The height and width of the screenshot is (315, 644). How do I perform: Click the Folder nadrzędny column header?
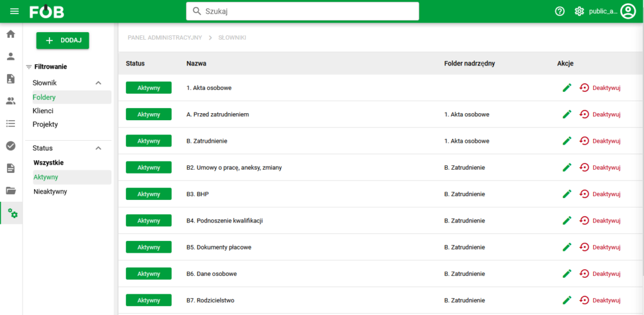pos(469,64)
